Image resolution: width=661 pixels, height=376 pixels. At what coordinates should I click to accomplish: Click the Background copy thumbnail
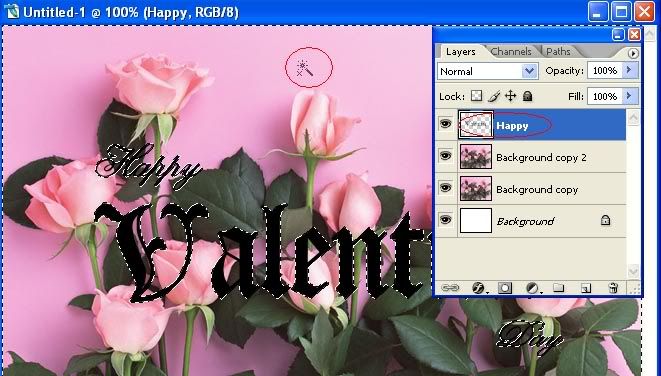point(476,188)
